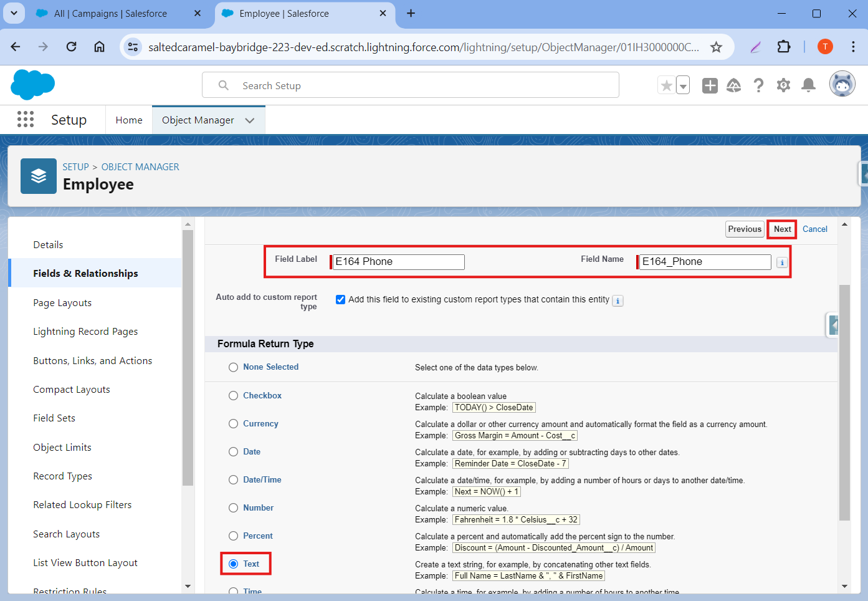The height and width of the screenshot is (601, 868).
Task: Click the Previous button
Action: [x=745, y=229]
